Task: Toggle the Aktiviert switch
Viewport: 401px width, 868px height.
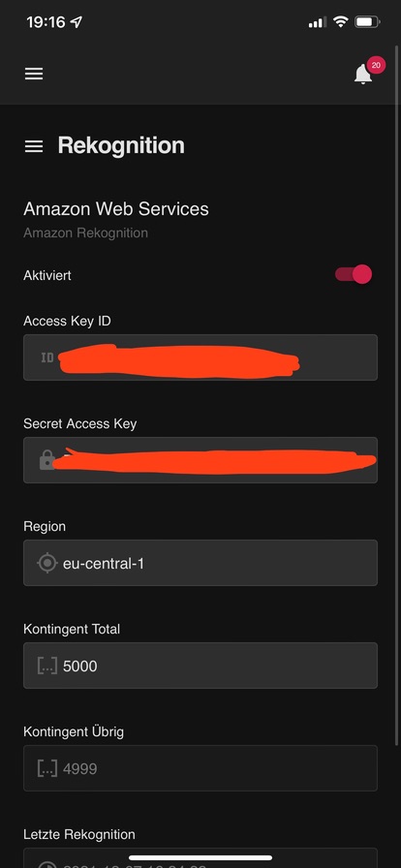Action: [x=354, y=274]
